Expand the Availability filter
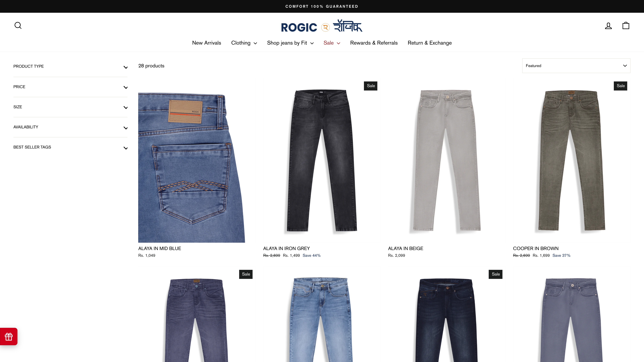The image size is (644, 362). pyautogui.click(x=70, y=127)
